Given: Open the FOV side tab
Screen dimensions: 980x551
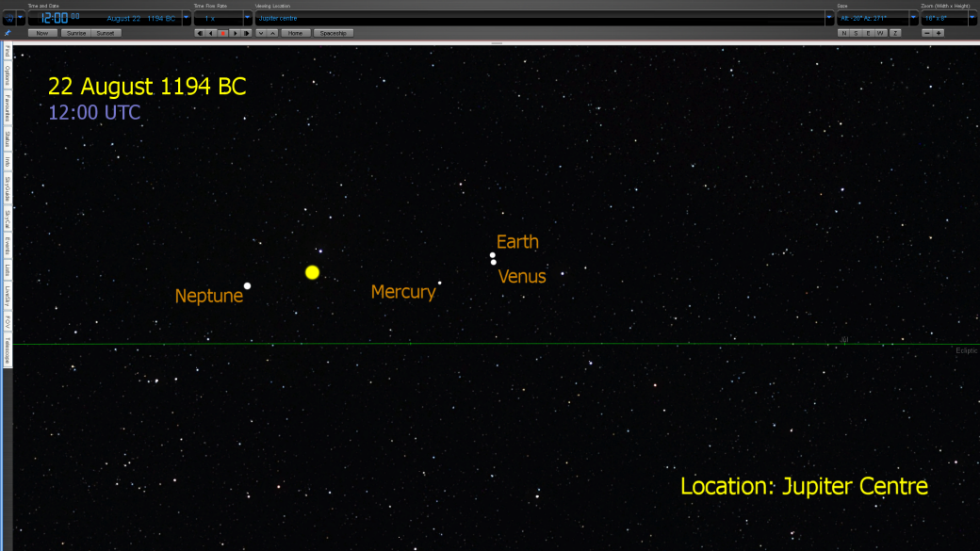Looking at the screenshot, I should click(x=8, y=322).
